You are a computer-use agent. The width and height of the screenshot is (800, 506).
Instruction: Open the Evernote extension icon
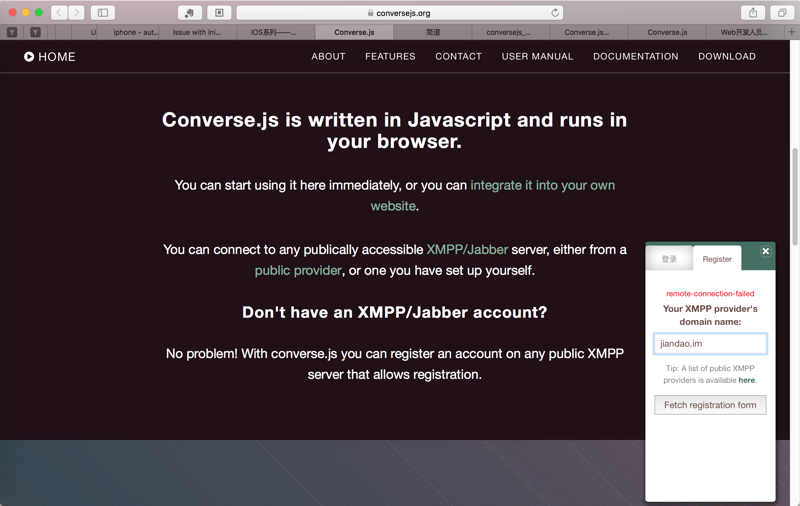pyautogui.click(x=189, y=13)
